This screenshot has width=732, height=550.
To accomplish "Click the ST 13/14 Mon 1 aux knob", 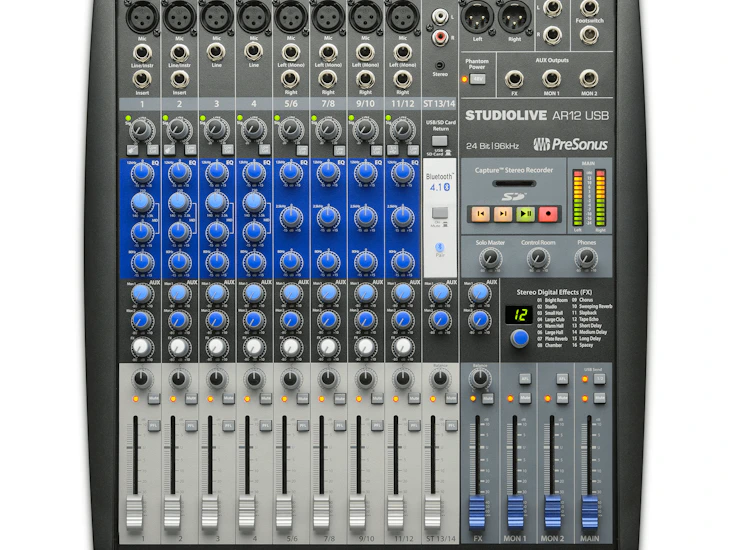I will coord(440,294).
